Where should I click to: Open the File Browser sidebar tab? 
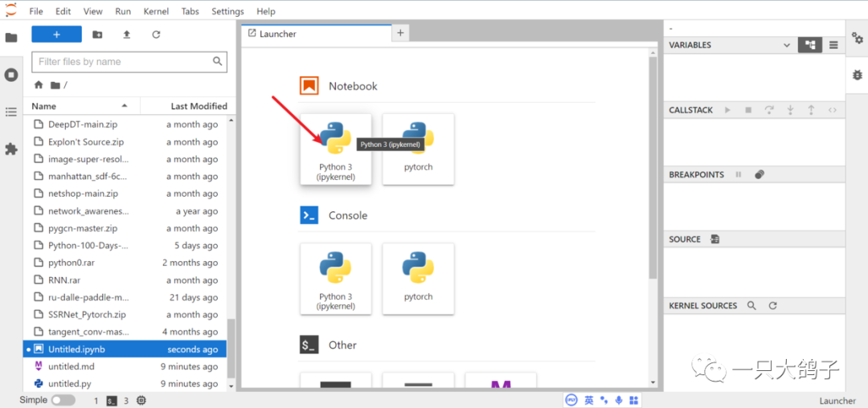pos(11,38)
